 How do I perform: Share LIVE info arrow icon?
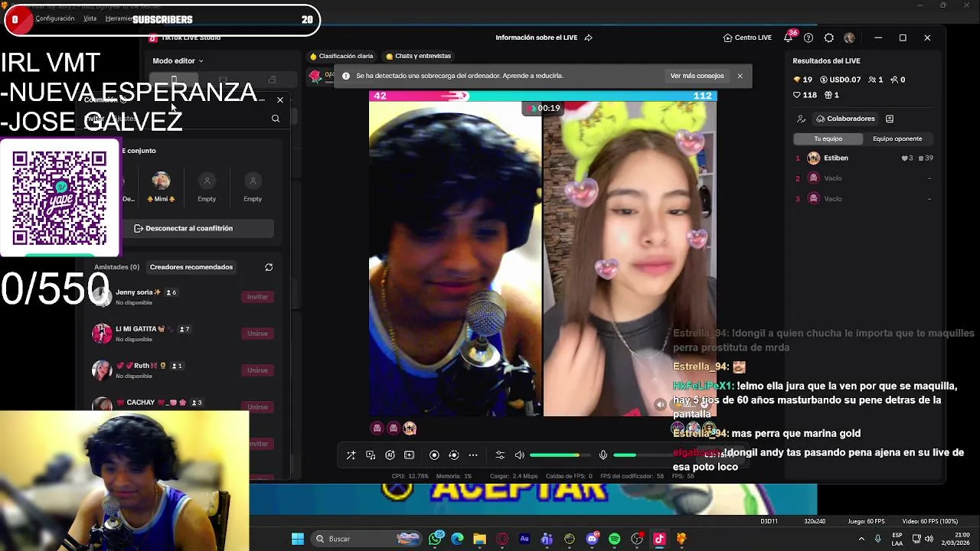coord(588,37)
